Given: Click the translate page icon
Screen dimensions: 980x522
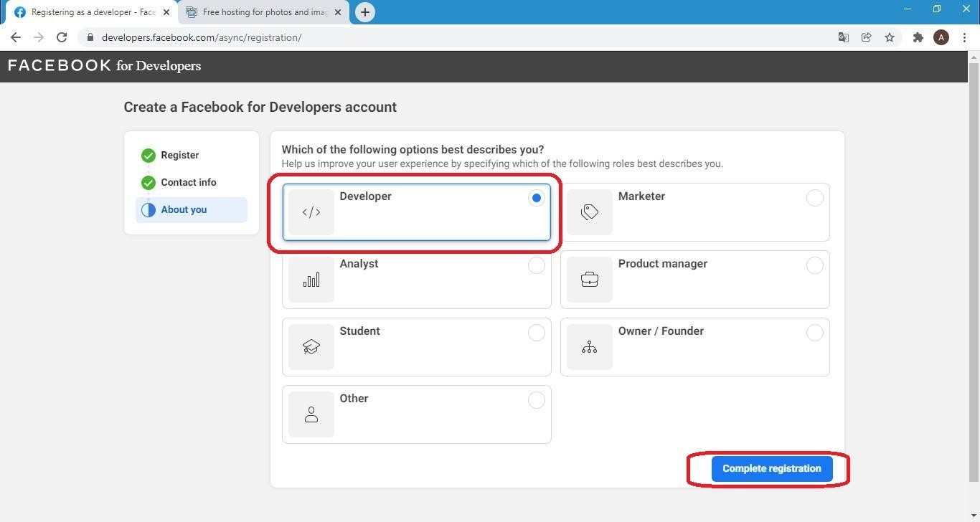Looking at the screenshot, I should coord(844,37).
